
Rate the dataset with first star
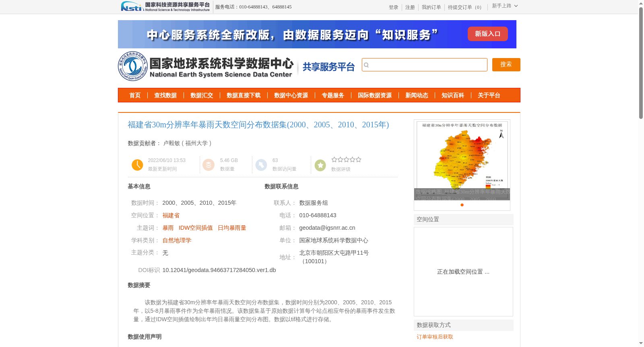pyautogui.click(x=334, y=160)
